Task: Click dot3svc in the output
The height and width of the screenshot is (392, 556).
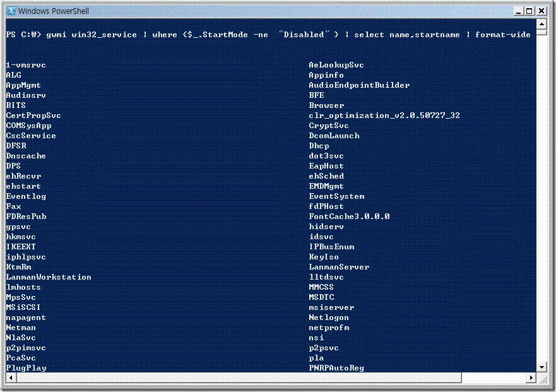Action: point(326,156)
